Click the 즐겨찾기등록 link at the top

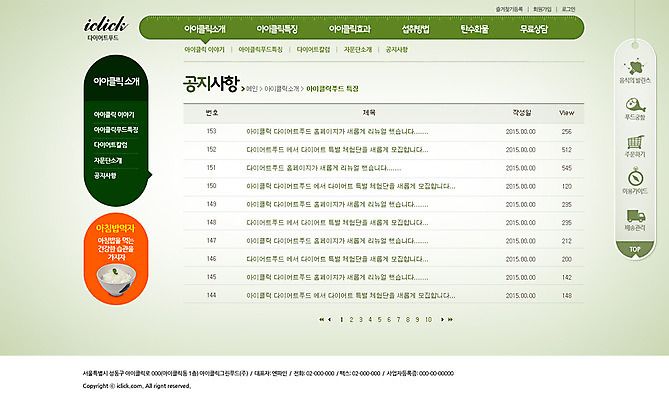509,9
